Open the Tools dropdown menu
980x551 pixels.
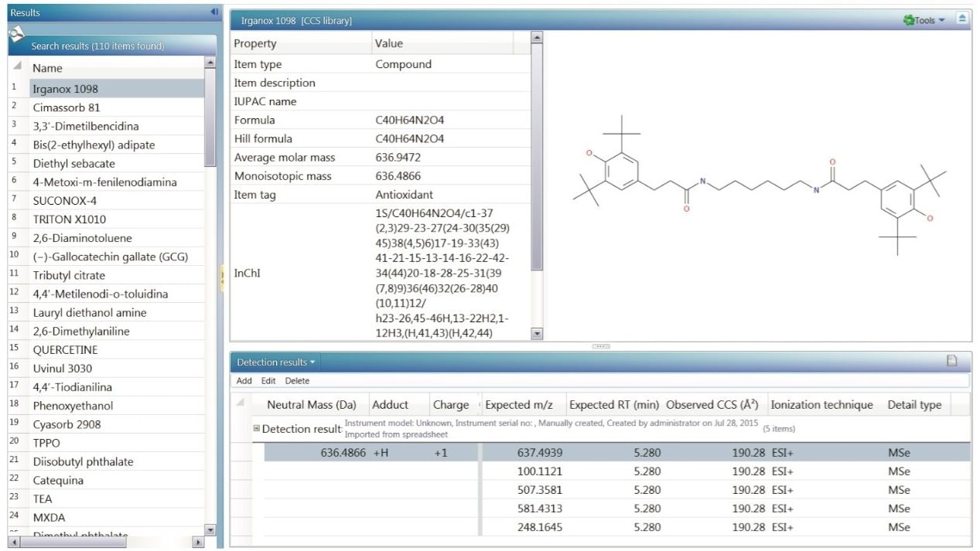[924, 20]
